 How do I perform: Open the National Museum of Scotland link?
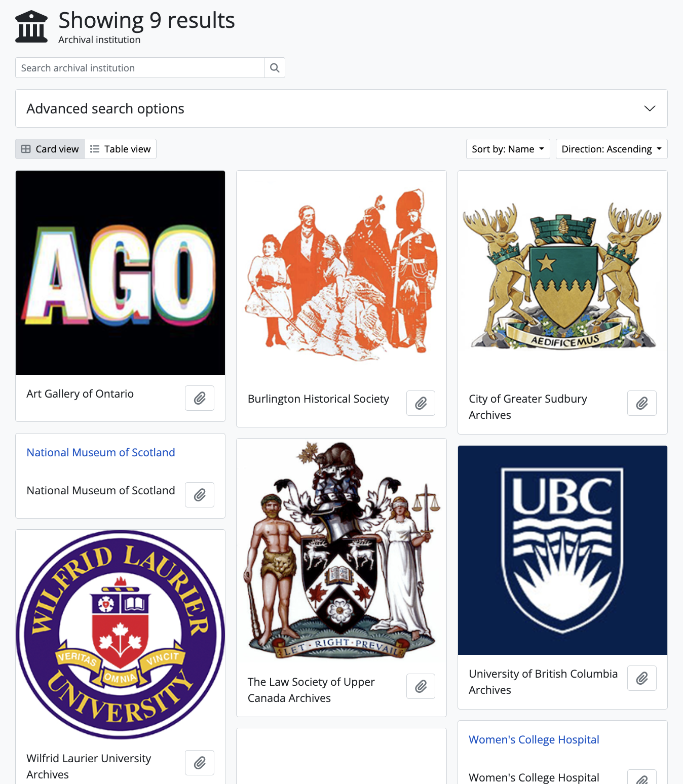point(101,452)
